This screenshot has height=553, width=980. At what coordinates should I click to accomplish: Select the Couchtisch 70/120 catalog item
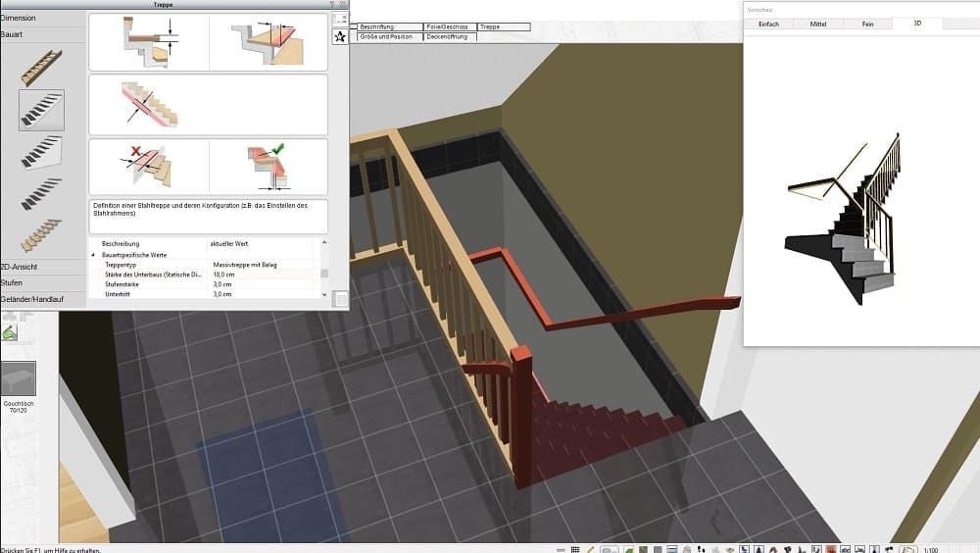tap(19, 386)
